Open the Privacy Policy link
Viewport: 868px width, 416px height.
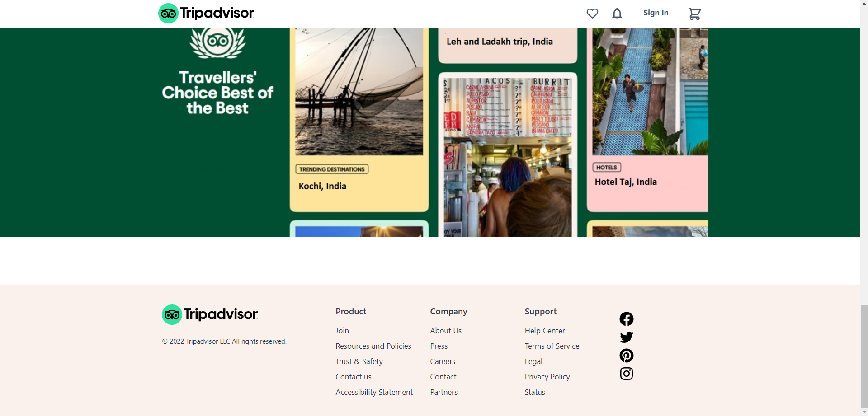(547, 377)
